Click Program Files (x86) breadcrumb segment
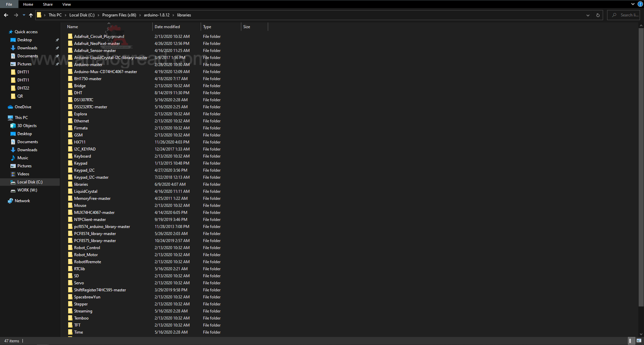The width and height of the screenshot is (644, 345). tap(119, 15)
